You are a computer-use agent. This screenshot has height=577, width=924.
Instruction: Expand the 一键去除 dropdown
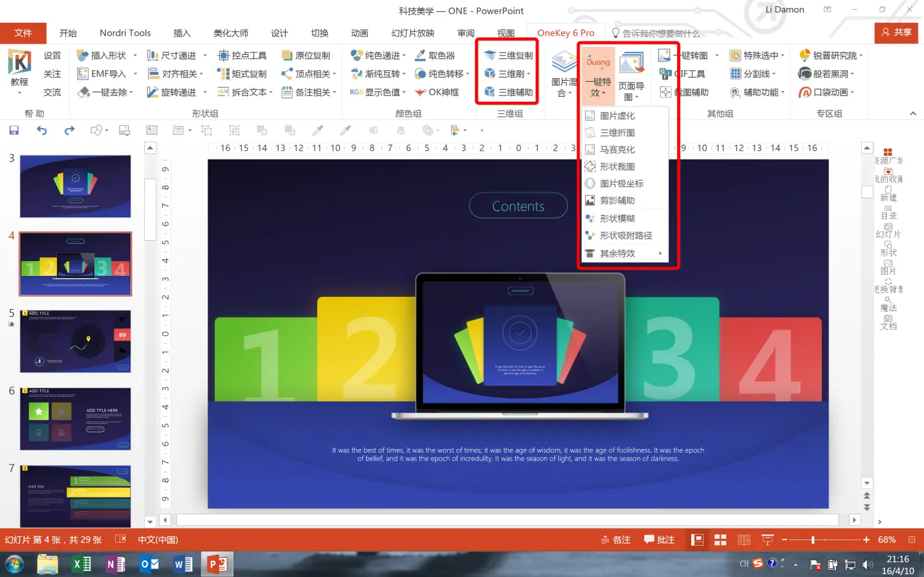[131, 92]
